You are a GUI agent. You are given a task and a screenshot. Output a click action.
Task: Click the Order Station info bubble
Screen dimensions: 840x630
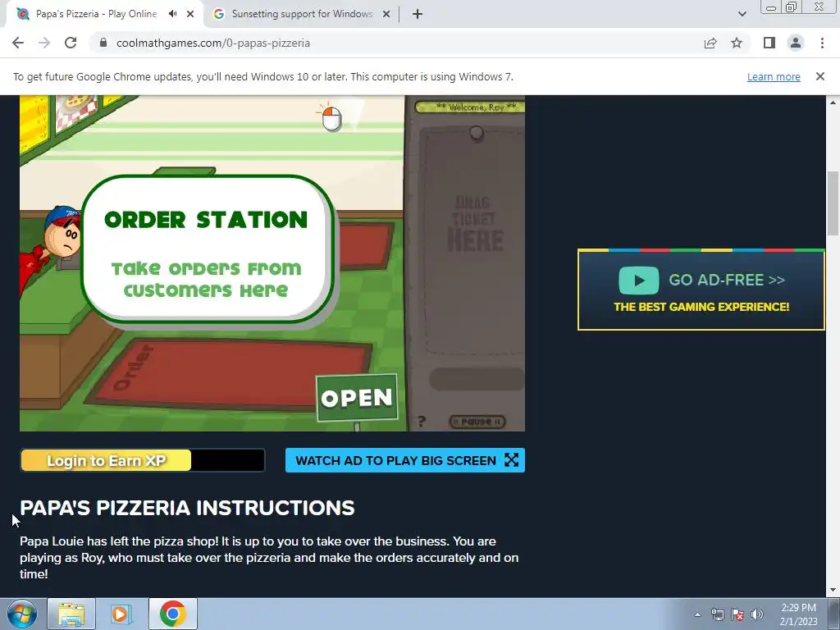coord(207,249)
